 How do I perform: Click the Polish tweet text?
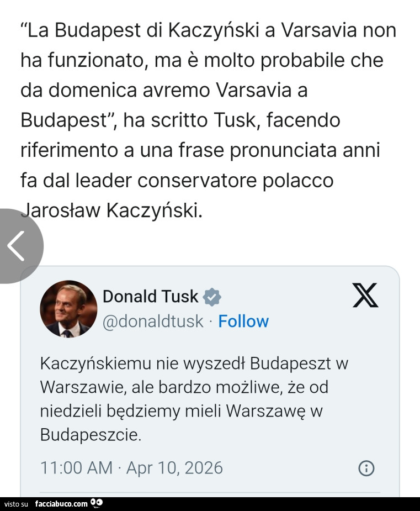[193, 399]
